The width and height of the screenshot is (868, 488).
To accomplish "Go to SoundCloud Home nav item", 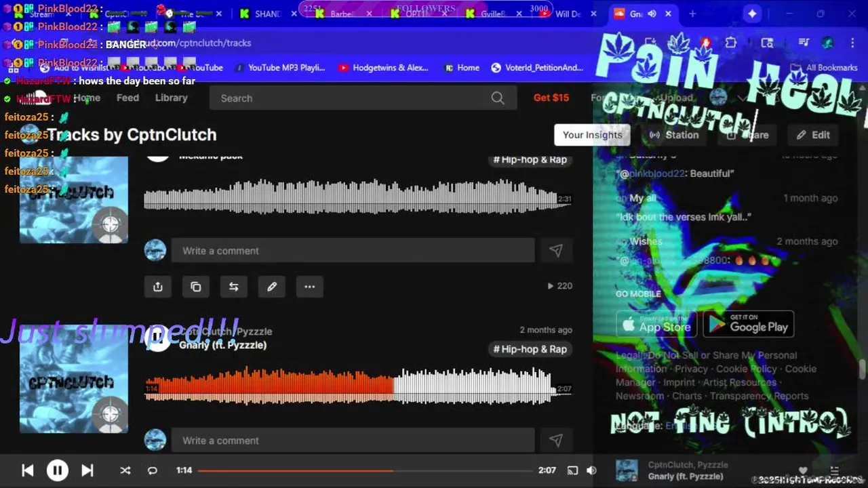I will (87, 98).
